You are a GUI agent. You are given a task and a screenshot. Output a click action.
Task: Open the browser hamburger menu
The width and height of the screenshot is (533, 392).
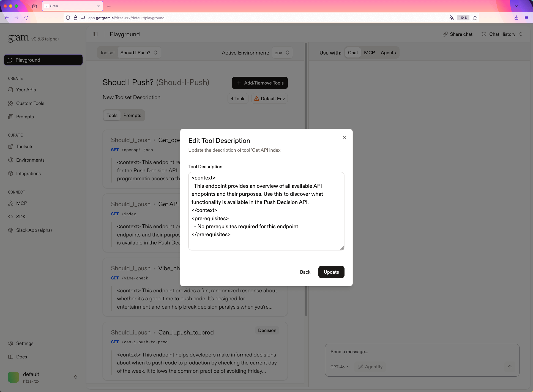[526, 18]
